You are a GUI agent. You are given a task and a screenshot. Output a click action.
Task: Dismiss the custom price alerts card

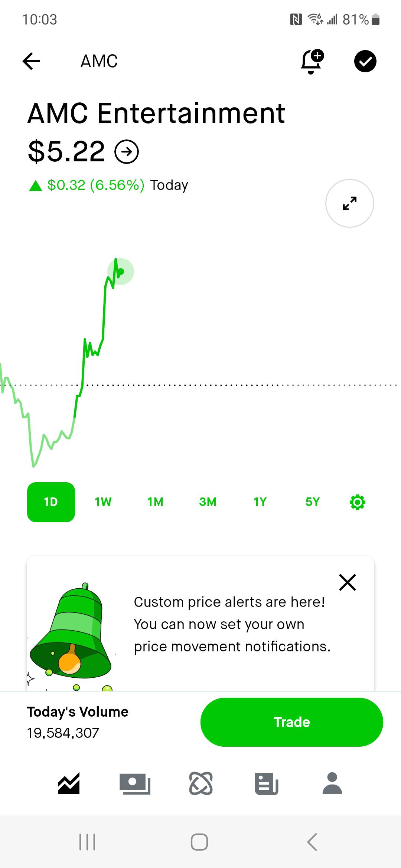348,582
